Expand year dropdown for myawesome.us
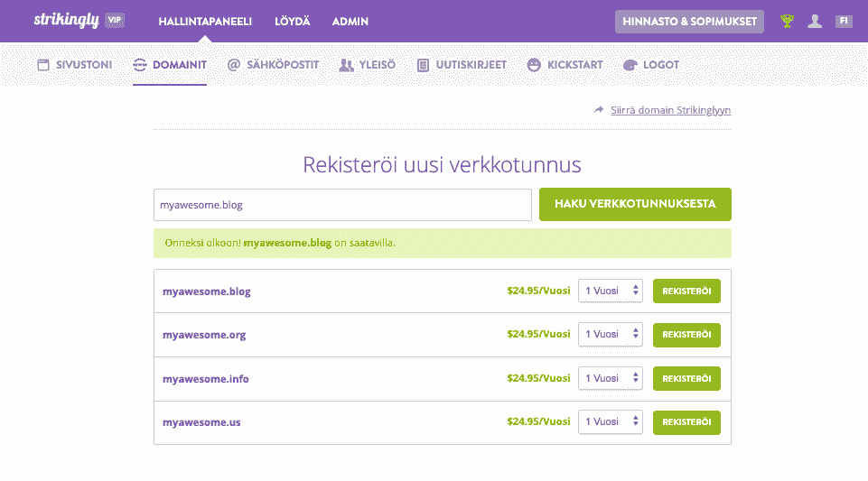The width and height of the screenshot is (868, 481). click(611, 421)
